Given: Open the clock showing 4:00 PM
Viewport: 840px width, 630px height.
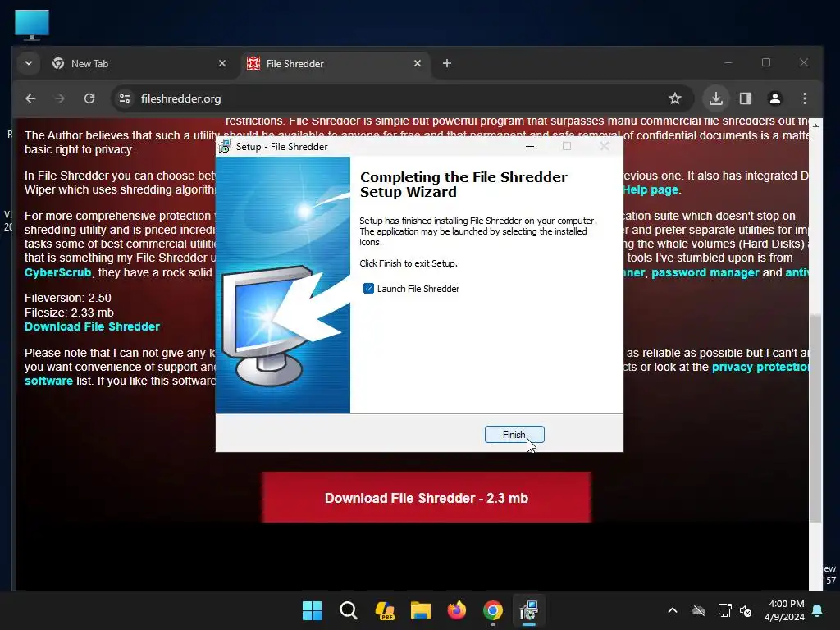Looking at the screenshot, I should (x=784, y=610).
